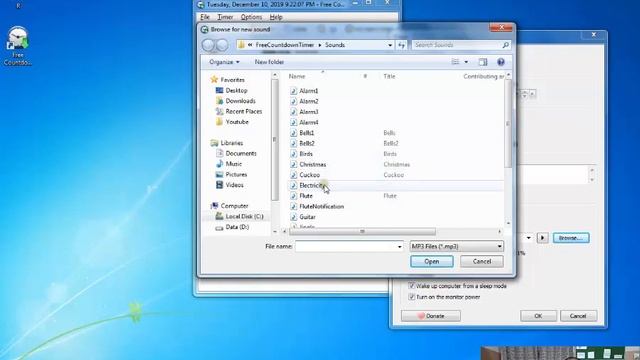This screenshot has width=640, height=360.
Task: Click the change view icon in the toolbar
Action: pos(456,62)
